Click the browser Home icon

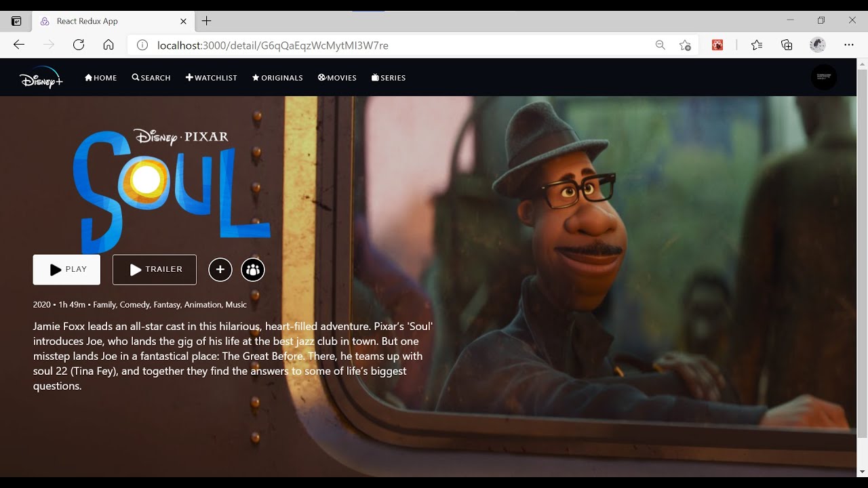108,45
